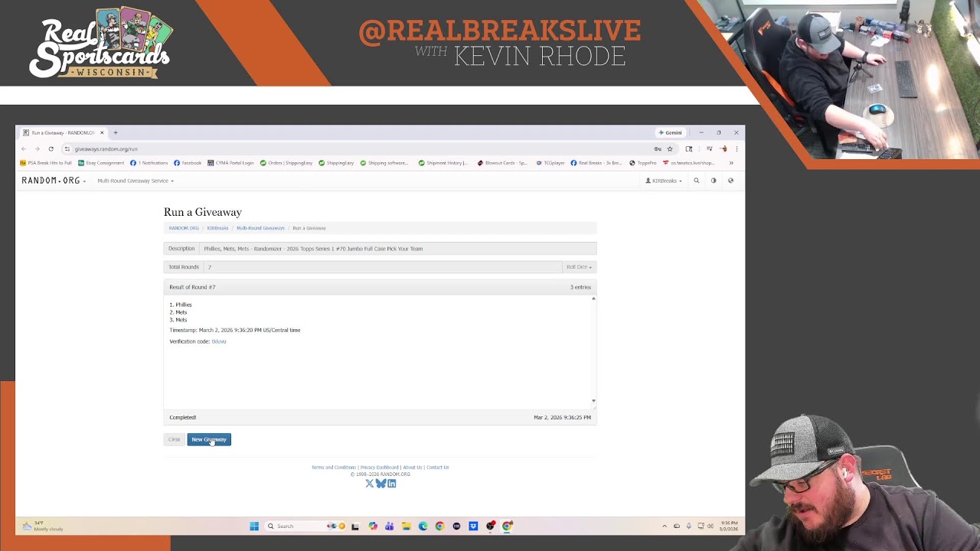
Task: Click the results panel scroll down arrow
Action: pos(593,401)
